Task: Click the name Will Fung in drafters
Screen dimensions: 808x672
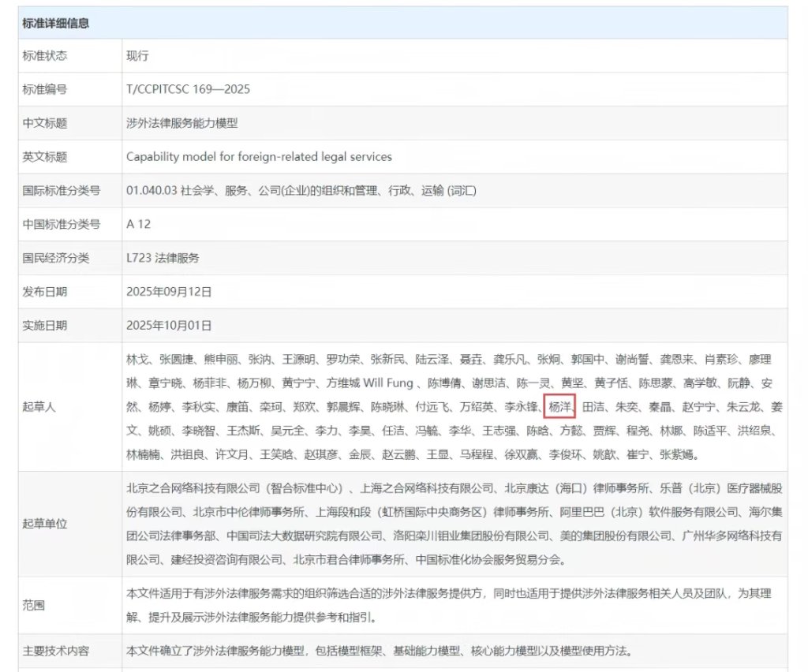Action: (387, 383)
